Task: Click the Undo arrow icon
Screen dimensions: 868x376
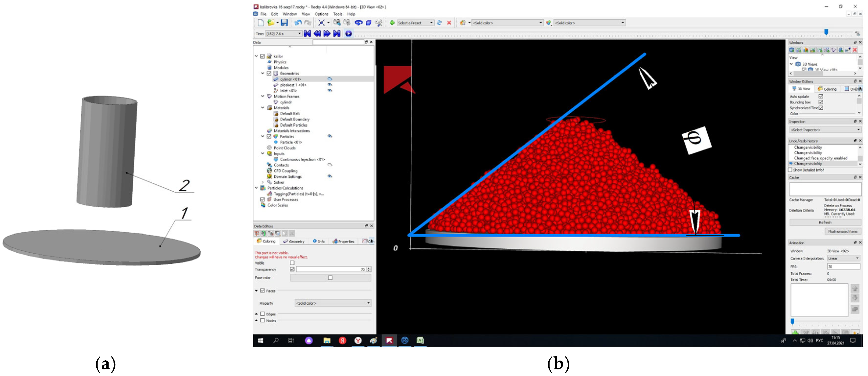Action: pyautogui.click(x=298, y=23)
